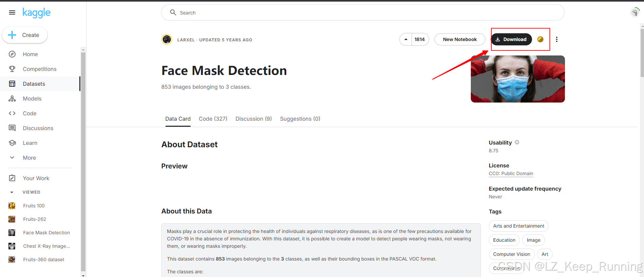644x277 pixels.
Task: Select the Image tag
Action: 533,240
